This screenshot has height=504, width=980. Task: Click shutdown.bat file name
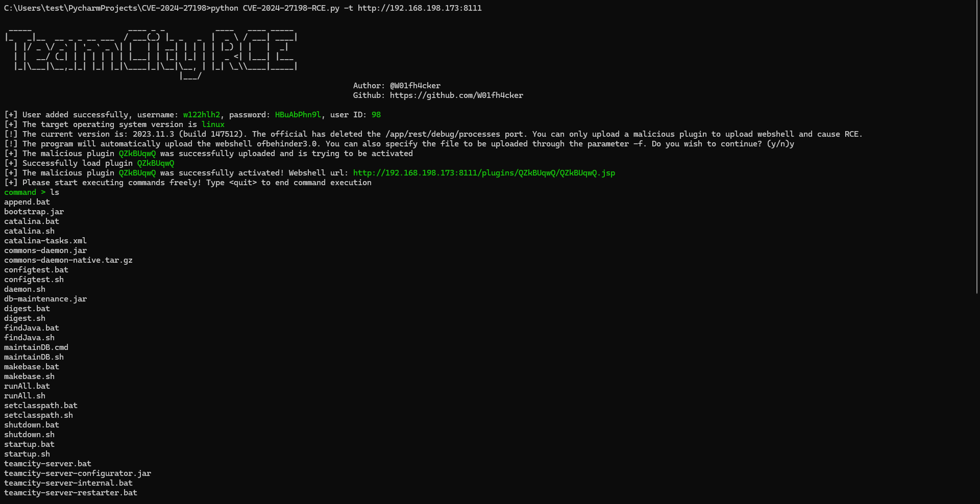point(32,425)
